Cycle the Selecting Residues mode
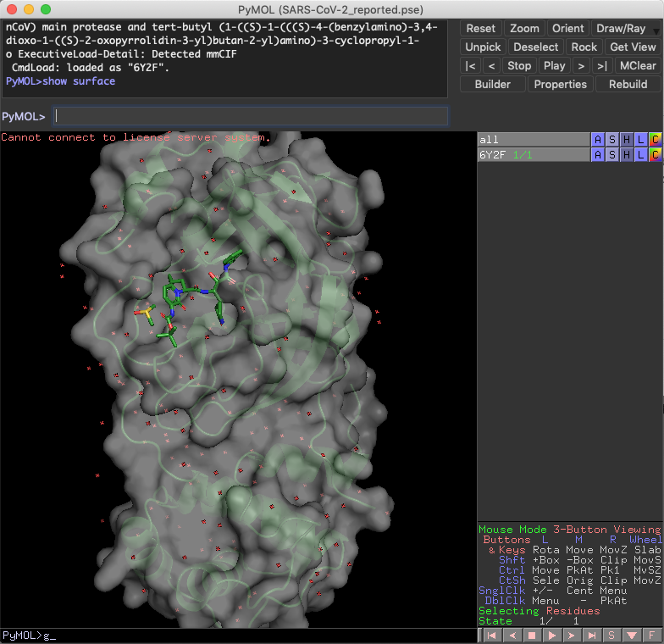Screen dimensions: 664x644 (539, 610)
